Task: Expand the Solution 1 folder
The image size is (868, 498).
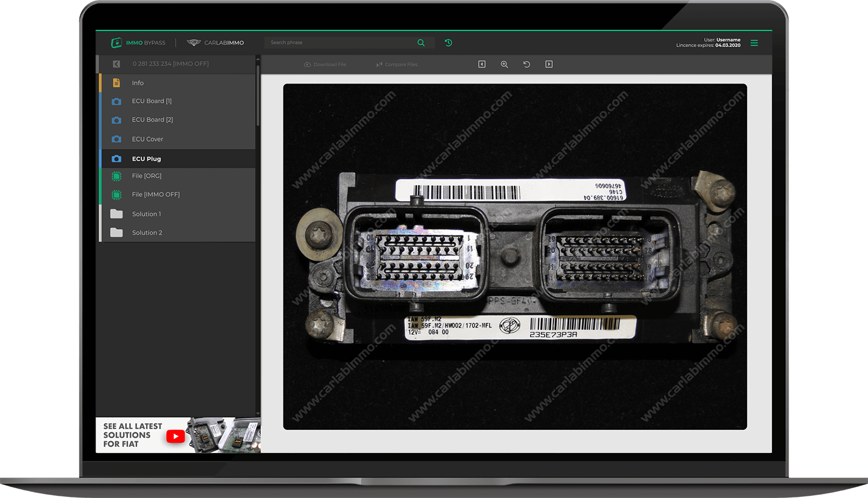Action: [177, 214]
